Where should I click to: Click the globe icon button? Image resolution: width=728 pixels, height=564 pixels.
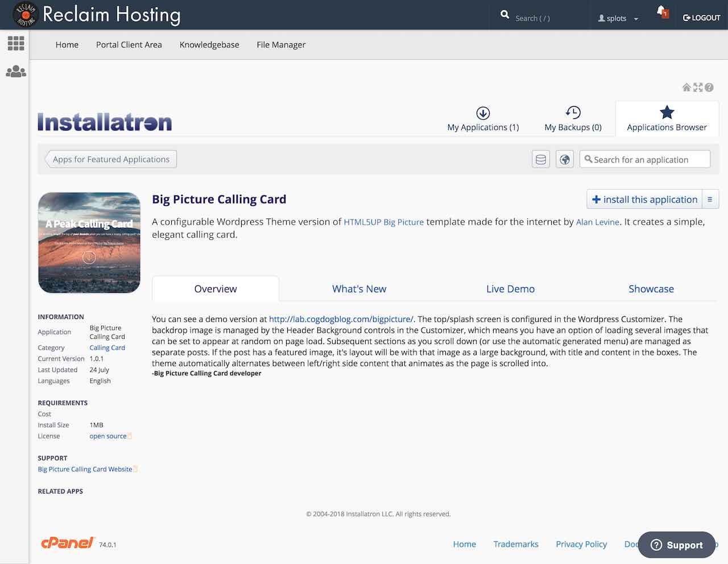point(565,160)
